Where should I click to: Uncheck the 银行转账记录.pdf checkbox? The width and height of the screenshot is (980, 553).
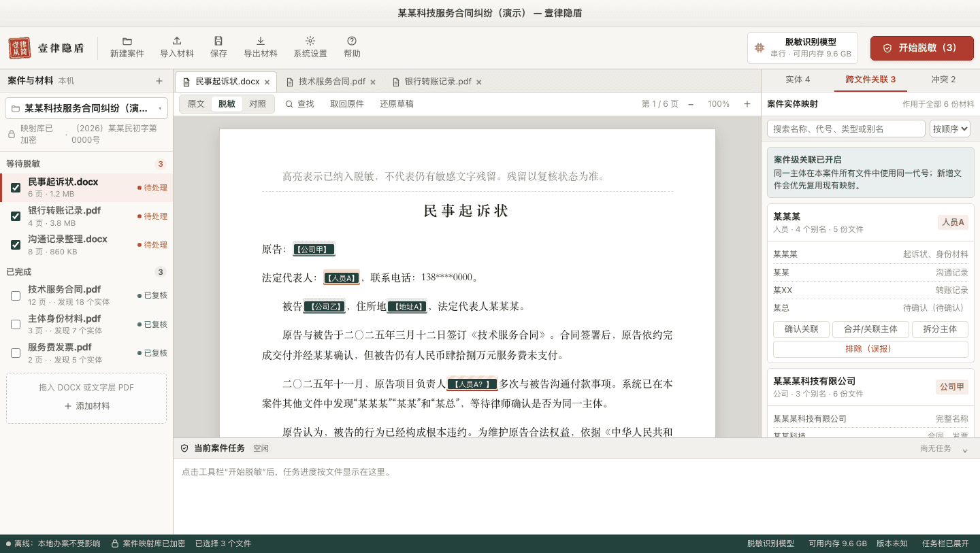(16, 216)
